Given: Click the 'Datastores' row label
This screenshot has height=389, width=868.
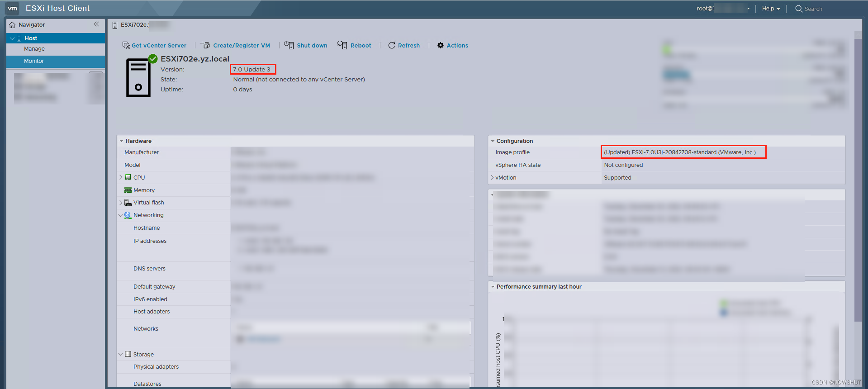Looking at the screenshot, I should pyautogui.click(x=147, y=384).
